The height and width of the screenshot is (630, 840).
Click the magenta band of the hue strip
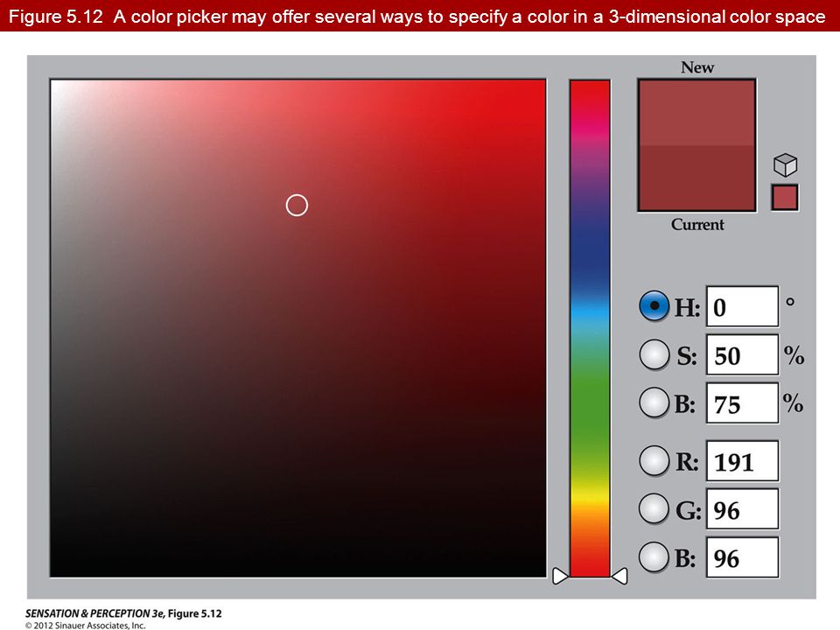pyautogui.click(x=590, y=129)
